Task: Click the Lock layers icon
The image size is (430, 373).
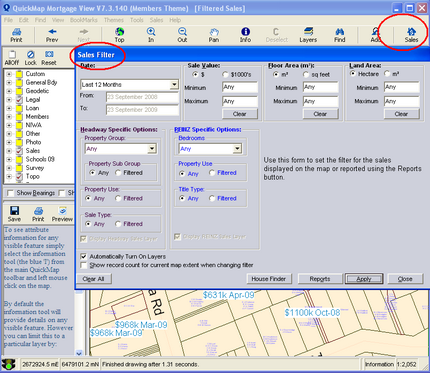Action: (30, 58)
